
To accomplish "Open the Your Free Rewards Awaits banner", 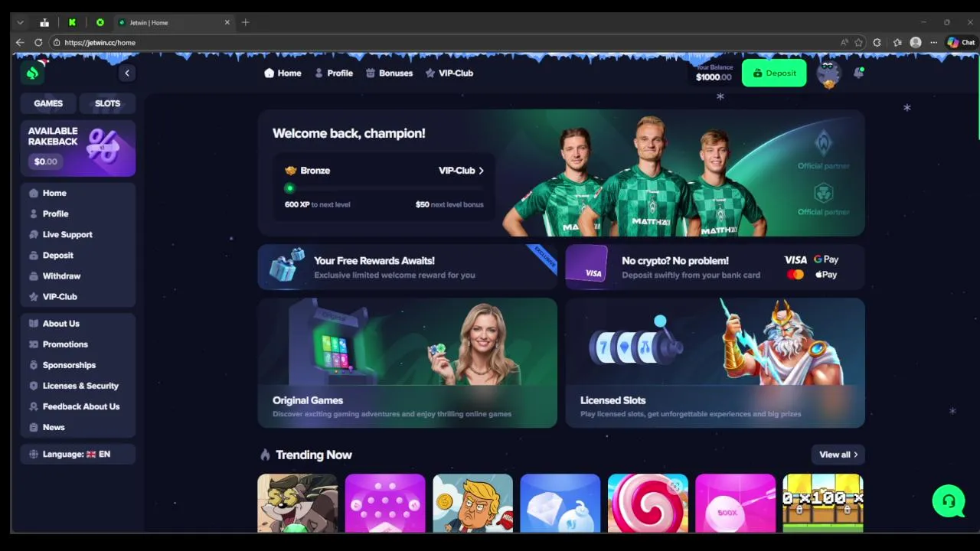I will (x=407, y=267).
